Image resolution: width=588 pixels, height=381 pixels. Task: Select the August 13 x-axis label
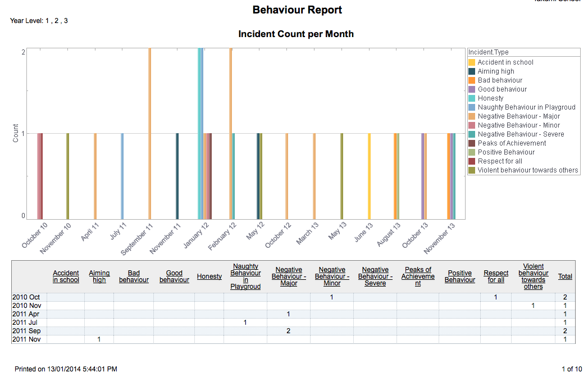pos(389,234)
